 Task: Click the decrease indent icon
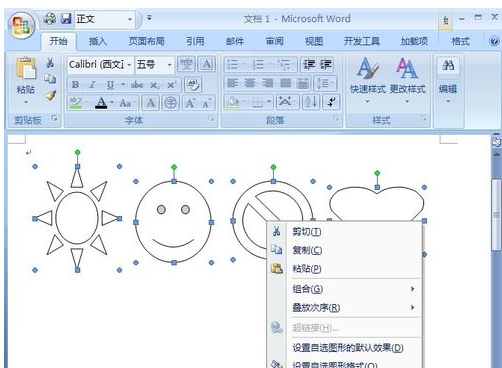click(309, 64)
